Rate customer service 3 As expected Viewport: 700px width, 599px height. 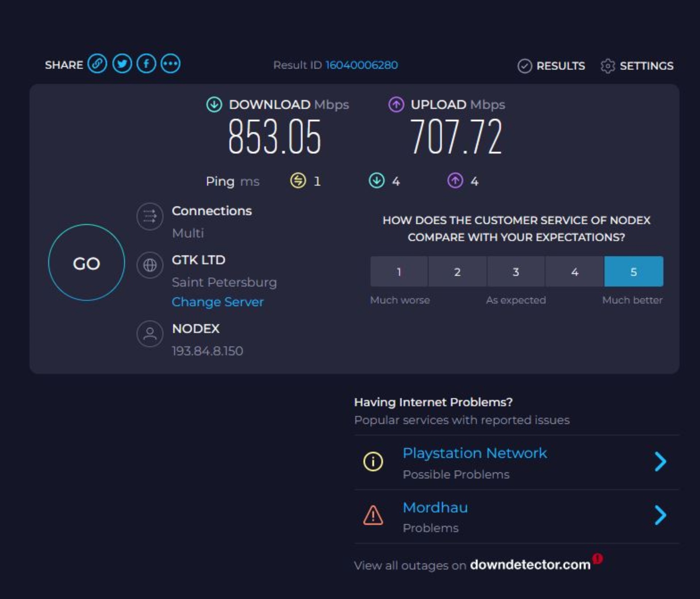click(516, 272)
